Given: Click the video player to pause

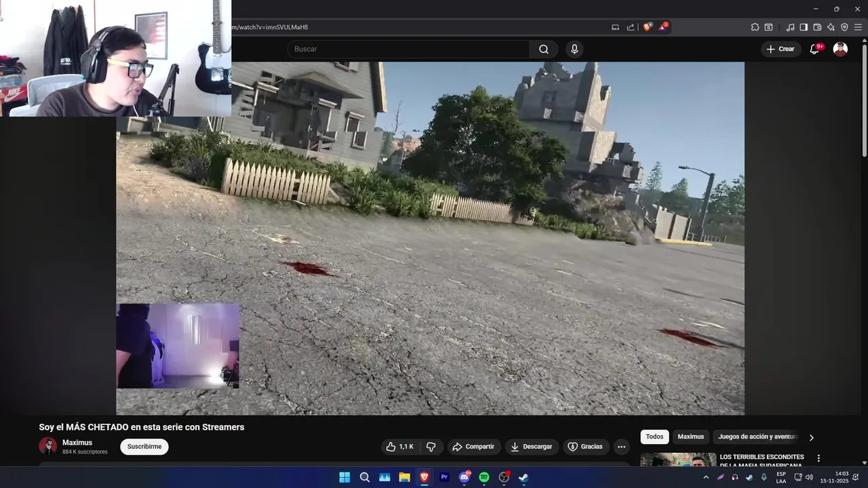Looking at the screenshot, I should pos(430,239).
